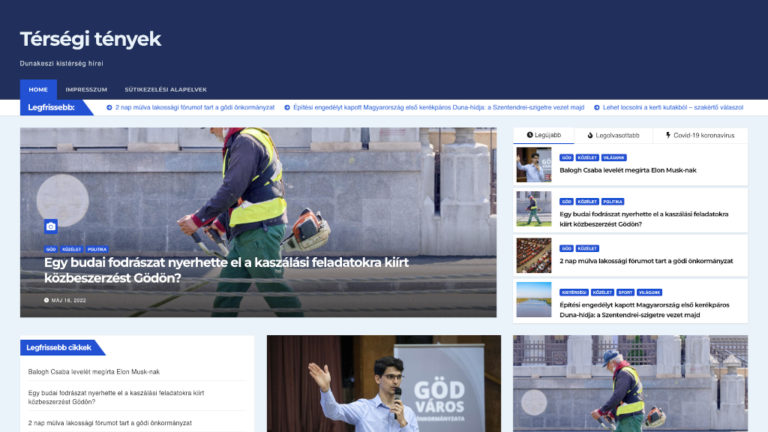
Task: Click the flame icon in Legolvasottabb tab
Action: pyautogui.click(x=590, y=135)
